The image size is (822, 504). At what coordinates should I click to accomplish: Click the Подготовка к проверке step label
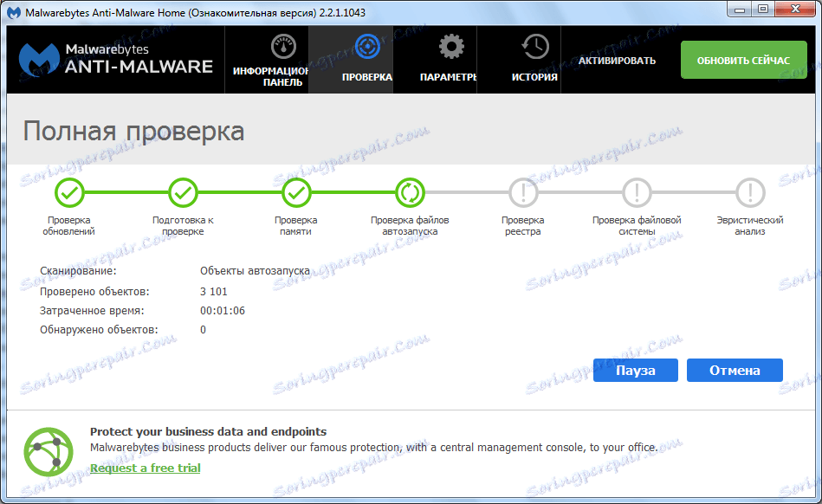(x=183, y=226)
